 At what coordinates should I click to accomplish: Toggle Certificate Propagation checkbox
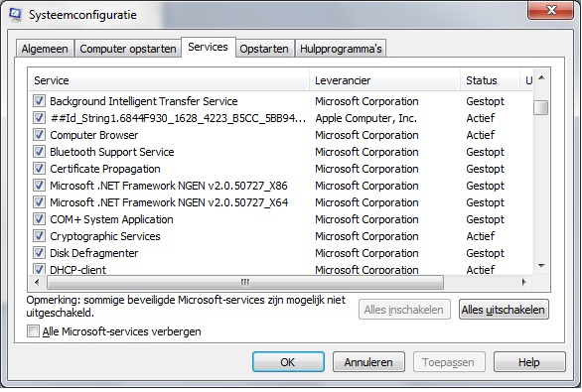pyautogui.click(x=39, y=169)
